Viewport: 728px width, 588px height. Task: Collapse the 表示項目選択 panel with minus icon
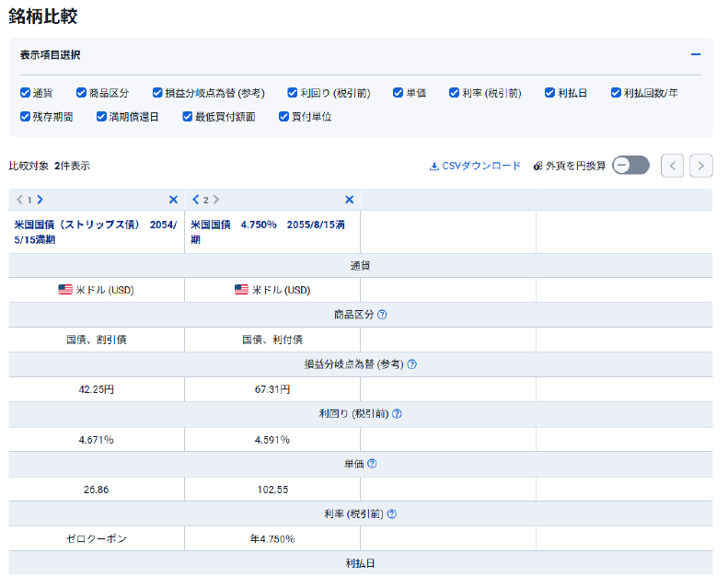pos(695,55)
